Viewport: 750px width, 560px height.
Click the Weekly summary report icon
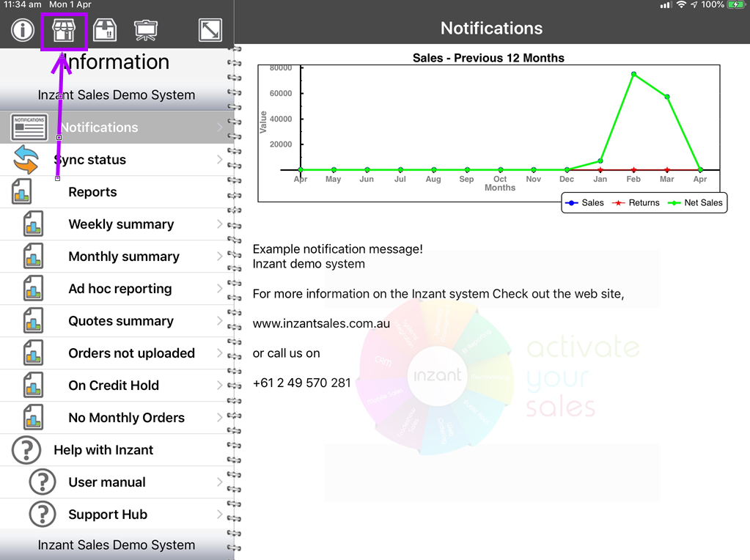click(x=33, y=224)
